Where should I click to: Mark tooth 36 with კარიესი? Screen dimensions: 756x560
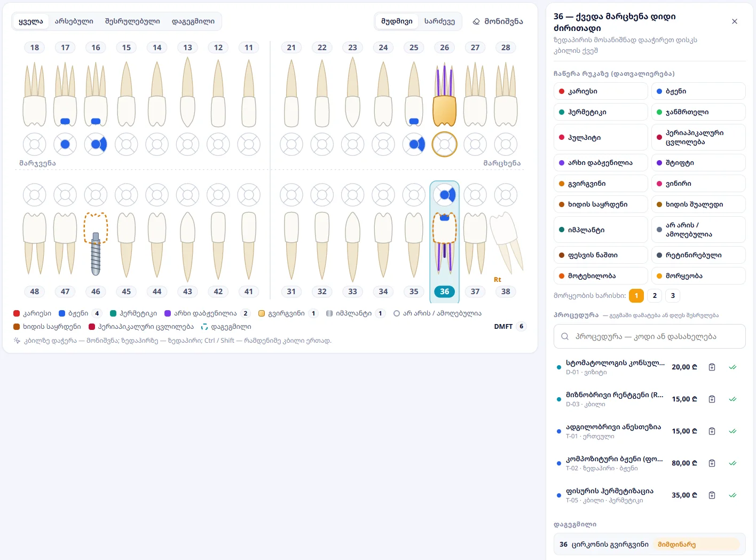point(601,91)
